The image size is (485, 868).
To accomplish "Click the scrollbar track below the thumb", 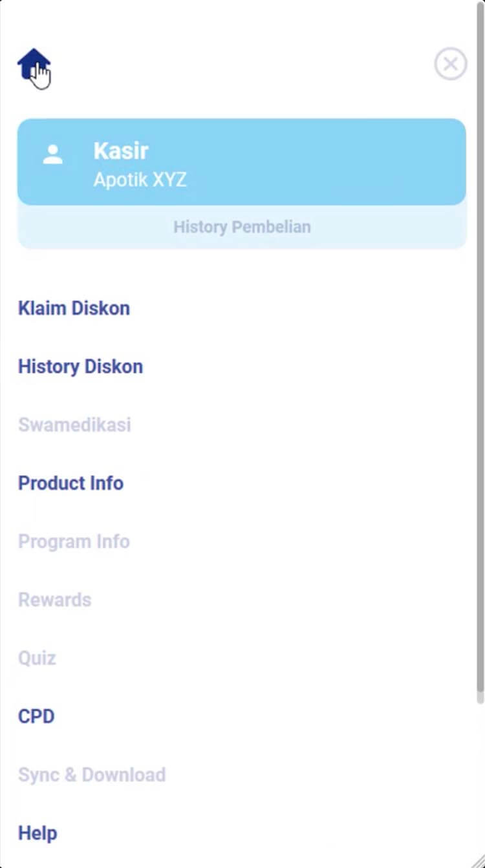I will (x=480, y=776).
